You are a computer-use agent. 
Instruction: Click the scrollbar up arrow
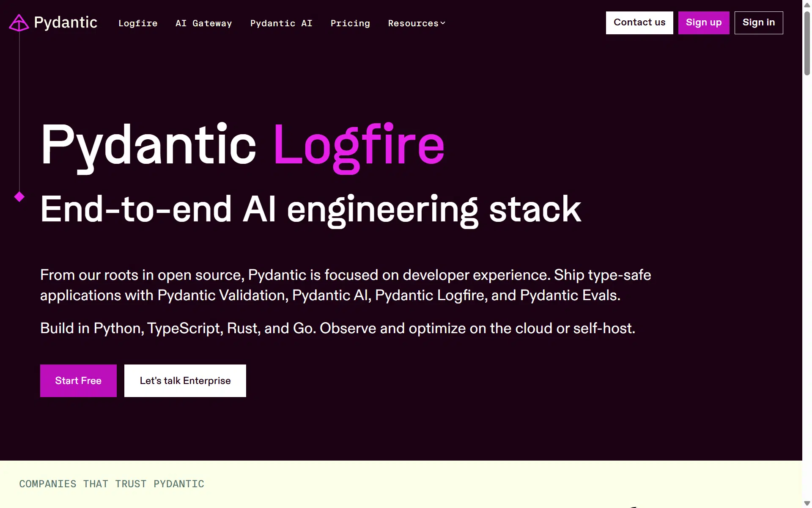(807, 5)
